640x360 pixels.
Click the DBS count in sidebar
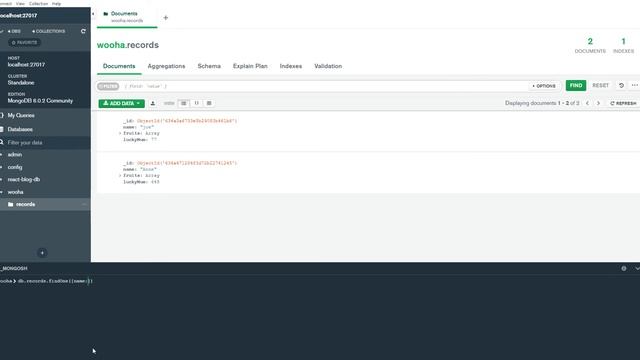[x=14, y=31]
